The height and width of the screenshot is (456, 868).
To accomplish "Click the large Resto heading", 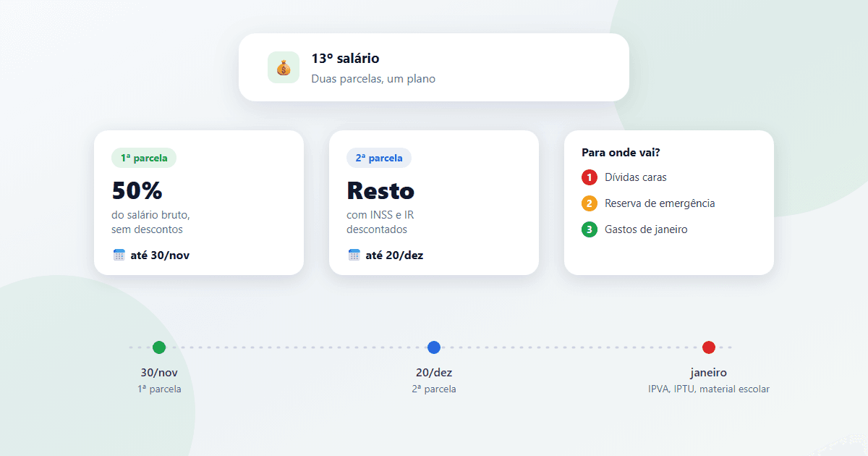I will 380,190.
